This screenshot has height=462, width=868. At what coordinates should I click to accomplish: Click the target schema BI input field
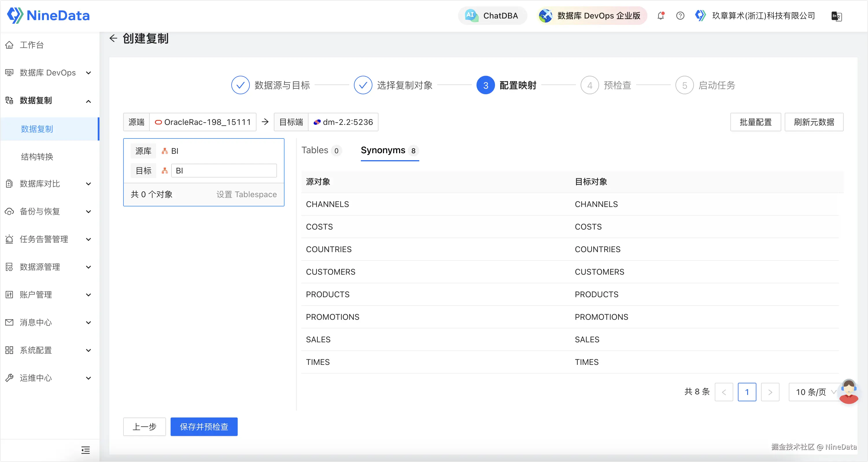(x=224, y=171)
